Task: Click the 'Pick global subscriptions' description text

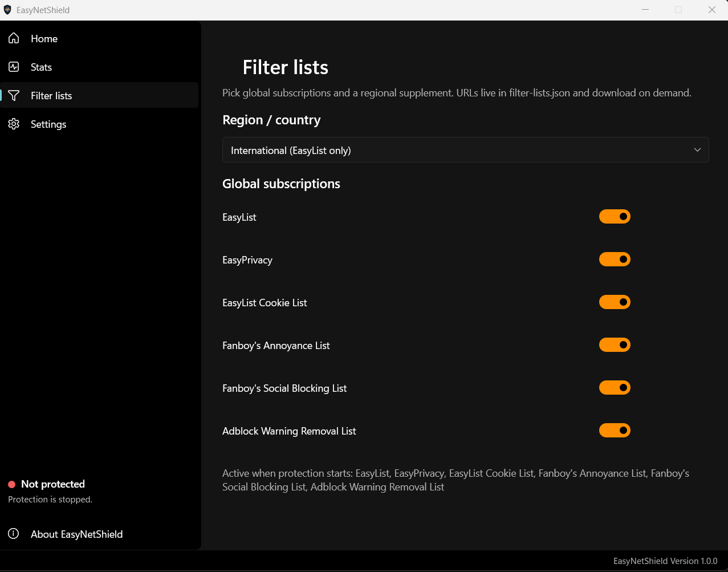Action: pyautogui.click(x=457, y=93)
